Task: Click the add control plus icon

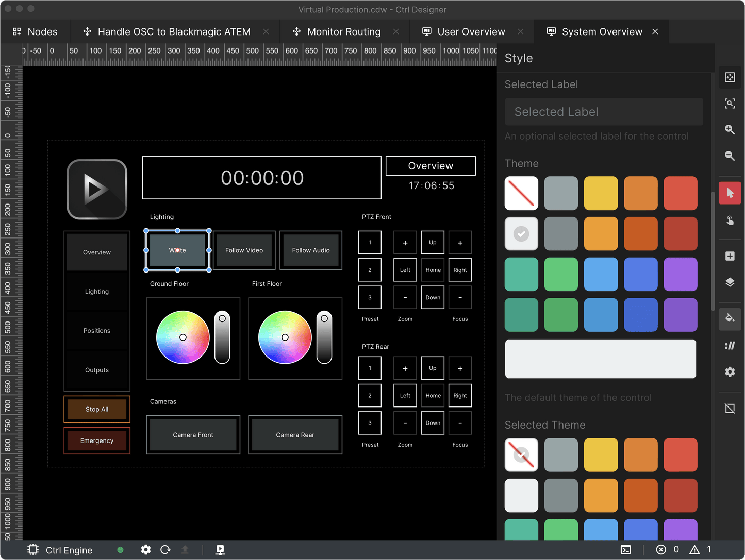Action: tap(730, 256)
